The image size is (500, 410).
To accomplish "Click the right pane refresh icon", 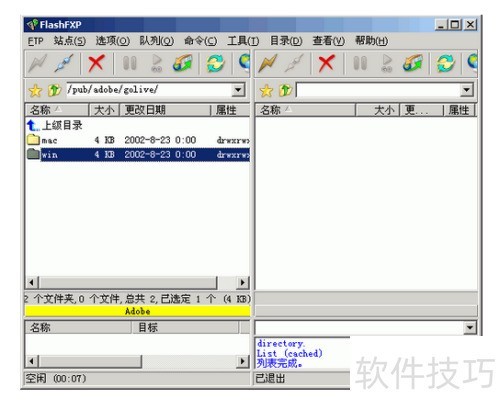I will coord(446,63).
